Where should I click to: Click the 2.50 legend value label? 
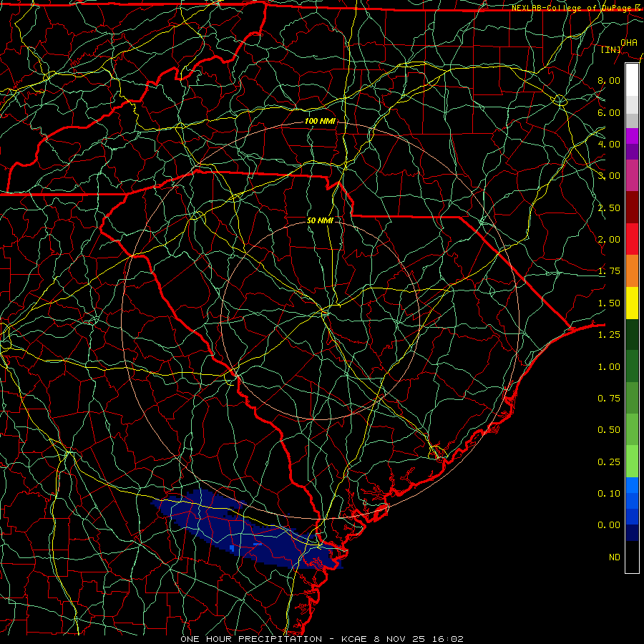pos(609,208)
